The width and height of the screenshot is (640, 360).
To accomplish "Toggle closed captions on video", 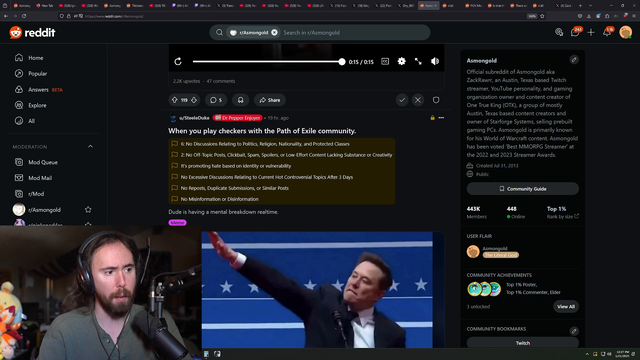I will (385, 61).
